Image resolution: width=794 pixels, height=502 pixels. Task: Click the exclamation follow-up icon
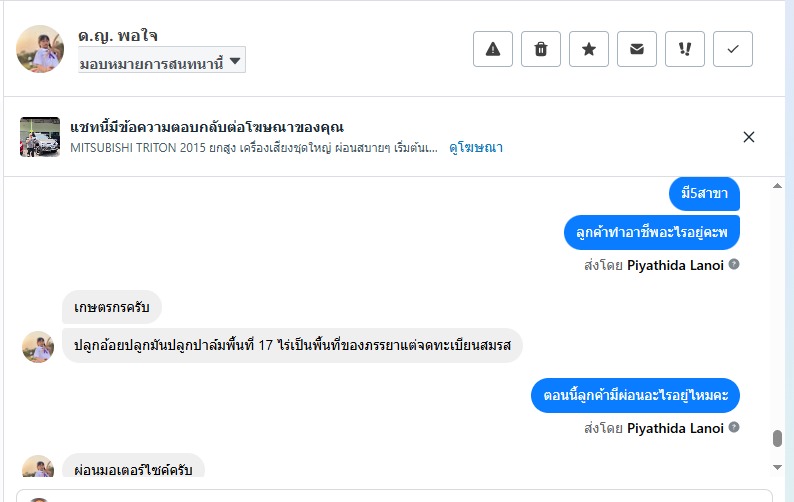(685, 49)
